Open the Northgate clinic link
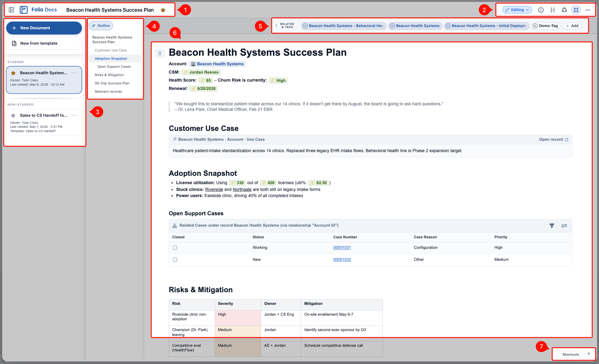599x364 pixels. 242,189
